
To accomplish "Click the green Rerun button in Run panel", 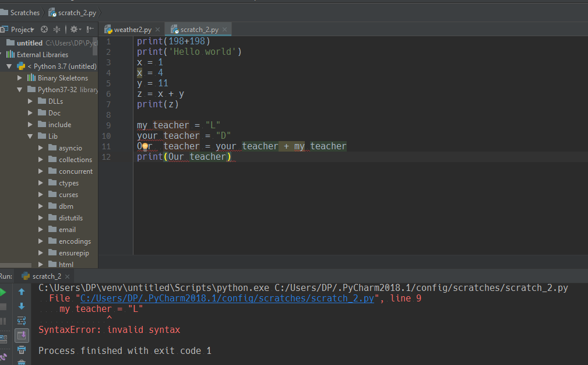I will pos(2,292).
